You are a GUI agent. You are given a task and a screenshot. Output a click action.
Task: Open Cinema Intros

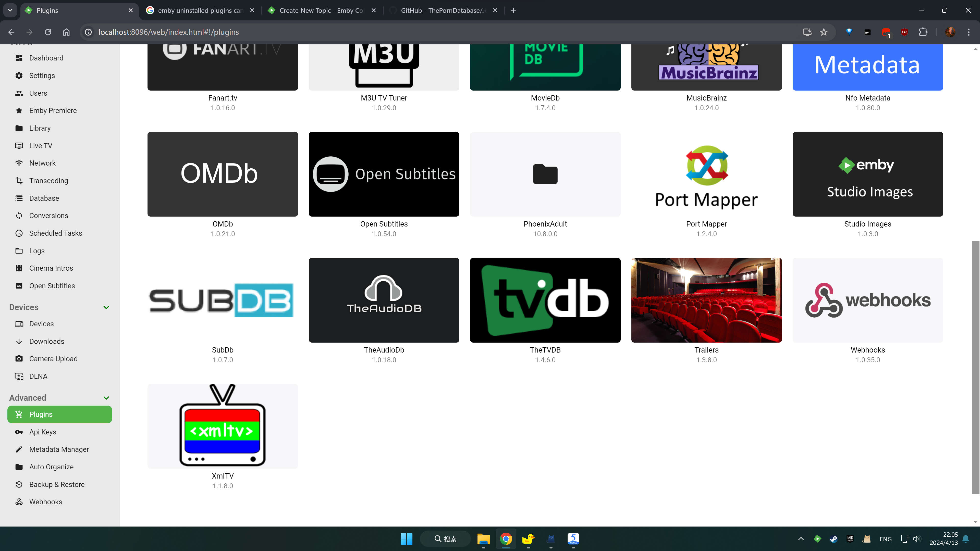51,268
